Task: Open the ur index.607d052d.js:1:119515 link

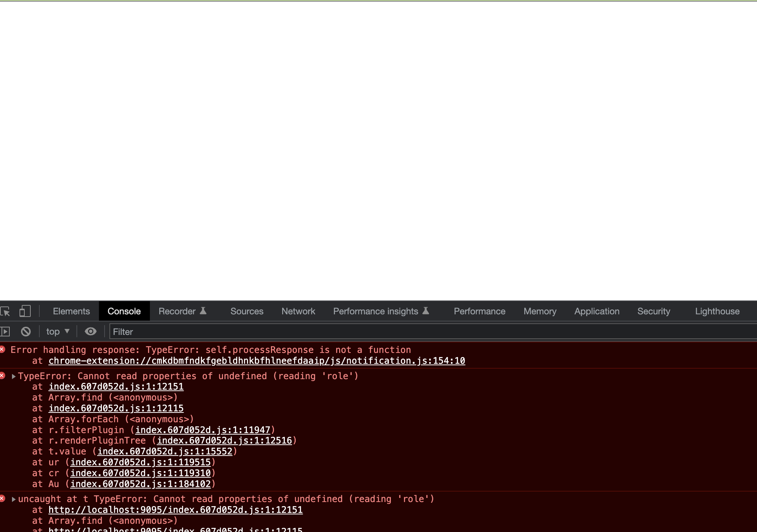Action: pyautogui.click(x=141, y=462)
